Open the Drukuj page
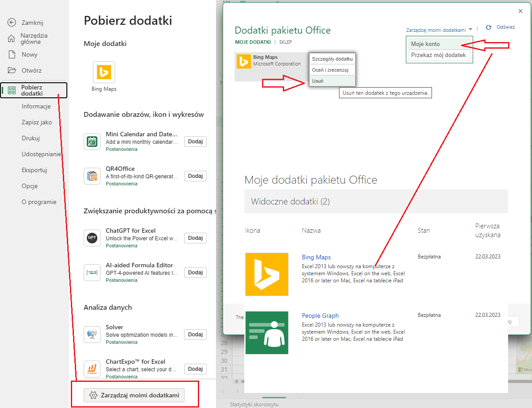Screen dimensions: 532x408 31,138
